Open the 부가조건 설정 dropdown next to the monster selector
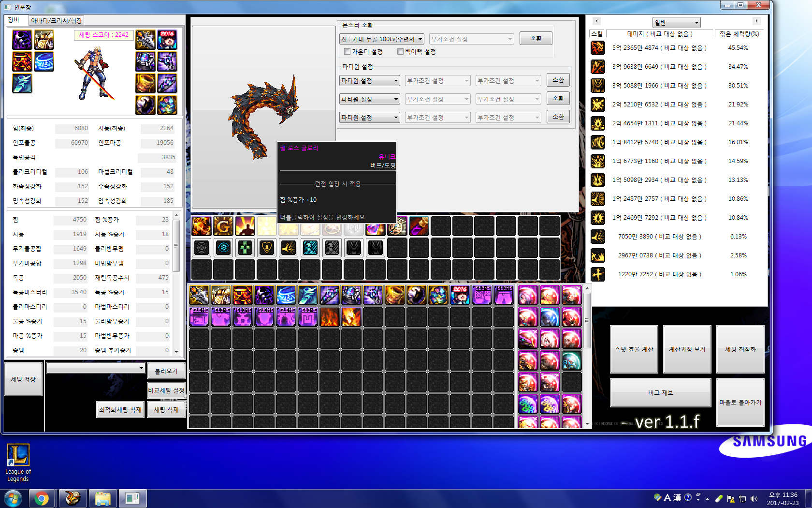Screen dimensions: 812x508 coord(471,39)
